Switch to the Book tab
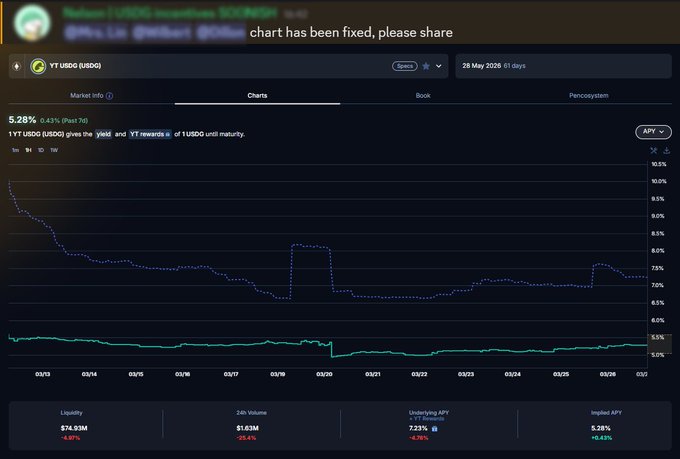Image resolution: width=680 pixels, height=459 pixels. click(423, 96)
